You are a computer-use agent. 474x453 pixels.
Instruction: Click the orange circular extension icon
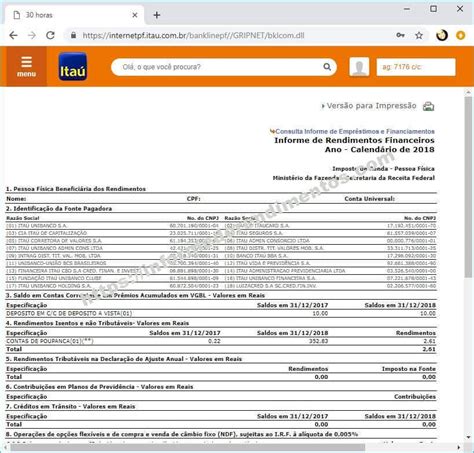coord(461,35)
